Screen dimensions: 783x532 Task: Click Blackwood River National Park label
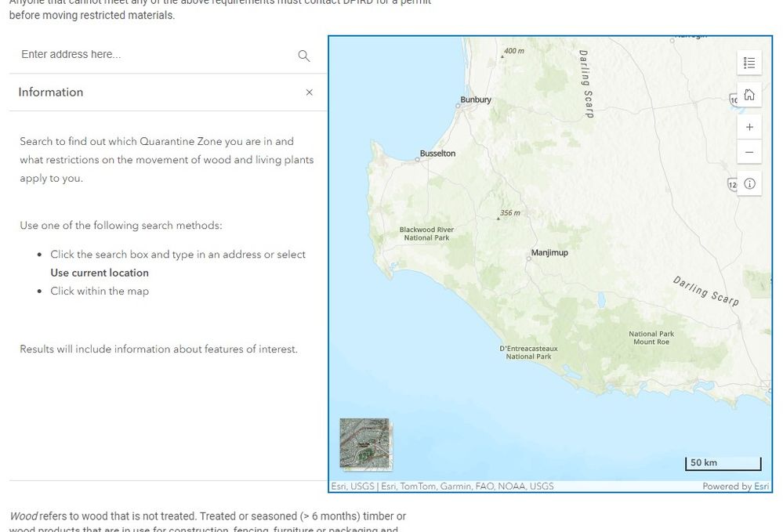point(426,233)
